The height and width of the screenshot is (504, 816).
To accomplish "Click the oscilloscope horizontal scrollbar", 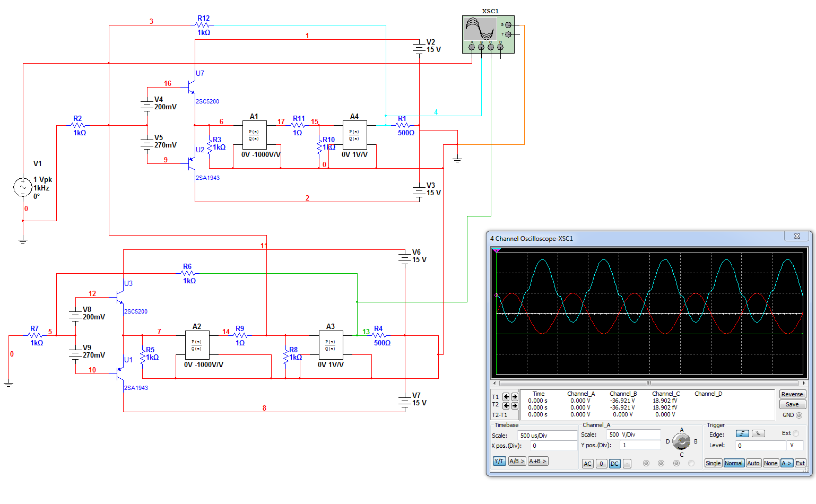I will (x=649, y=383).
